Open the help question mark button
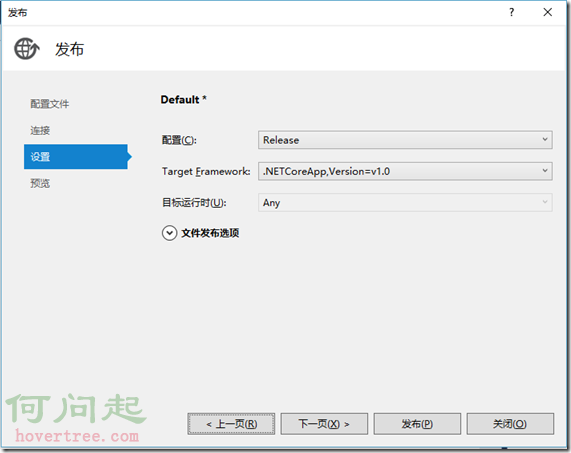The image size is (571, 453). pyautogui.click(x=512, y=12)
